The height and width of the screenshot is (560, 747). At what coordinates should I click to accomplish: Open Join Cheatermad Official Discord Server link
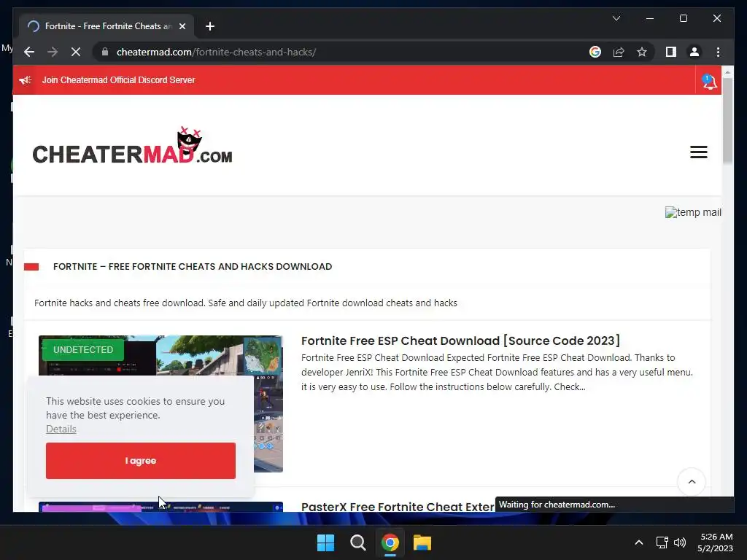[x=119, y=80]
